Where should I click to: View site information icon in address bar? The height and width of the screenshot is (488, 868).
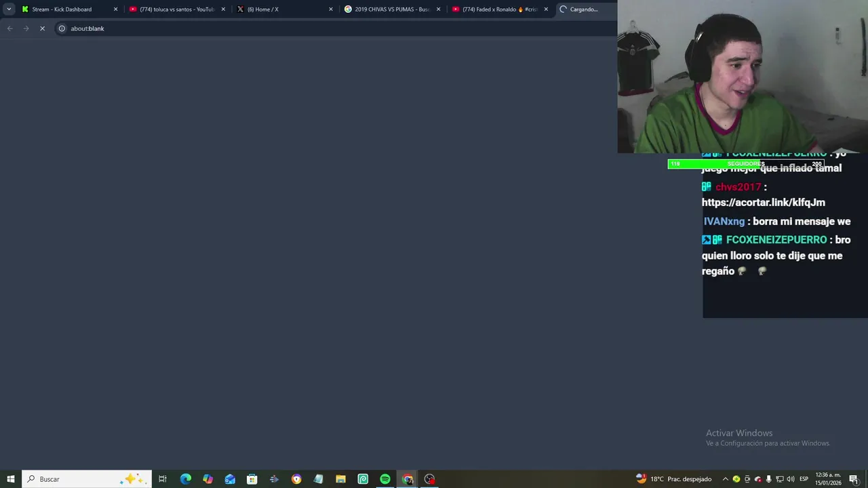(x=62, y=28)
